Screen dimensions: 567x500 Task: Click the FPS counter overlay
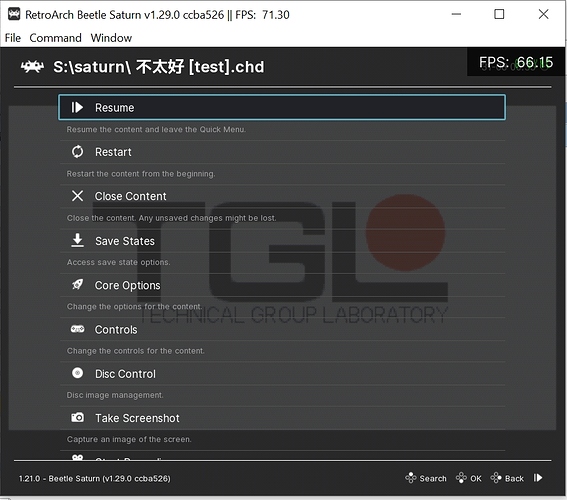click(x=516, y=62)
